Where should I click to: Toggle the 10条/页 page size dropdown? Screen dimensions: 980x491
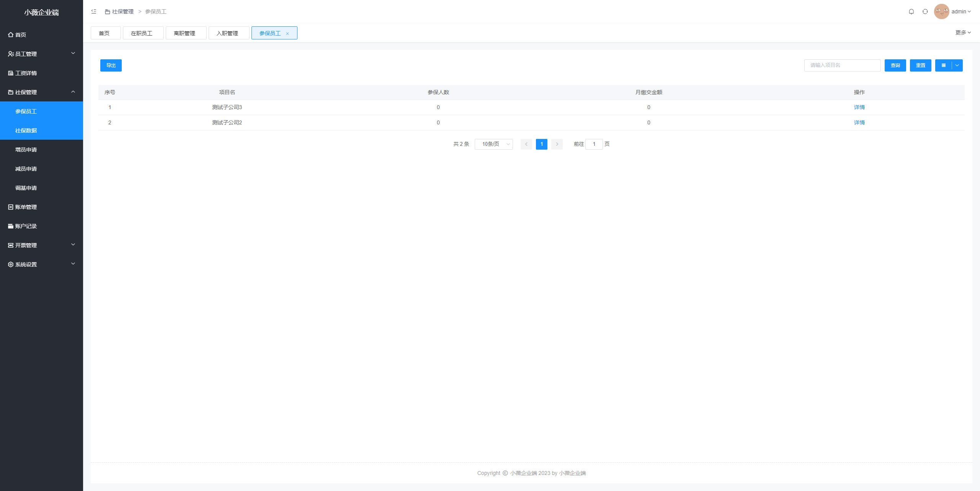[x=495, y=144]
